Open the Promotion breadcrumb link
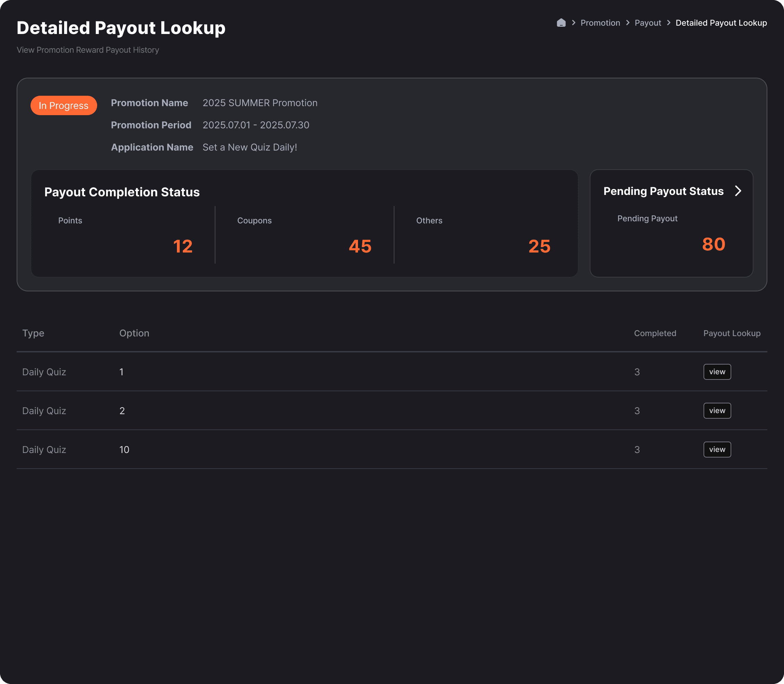This screenshot has width=784, height=684. (600, 23)
